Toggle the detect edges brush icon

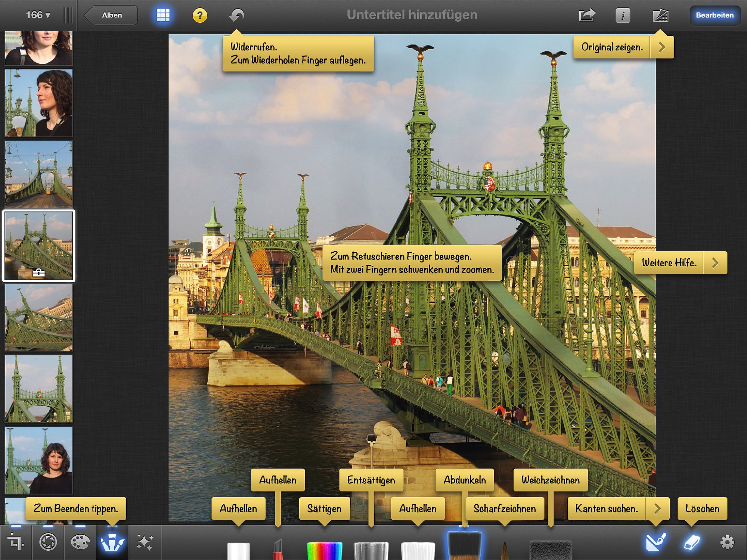(656, 542)
